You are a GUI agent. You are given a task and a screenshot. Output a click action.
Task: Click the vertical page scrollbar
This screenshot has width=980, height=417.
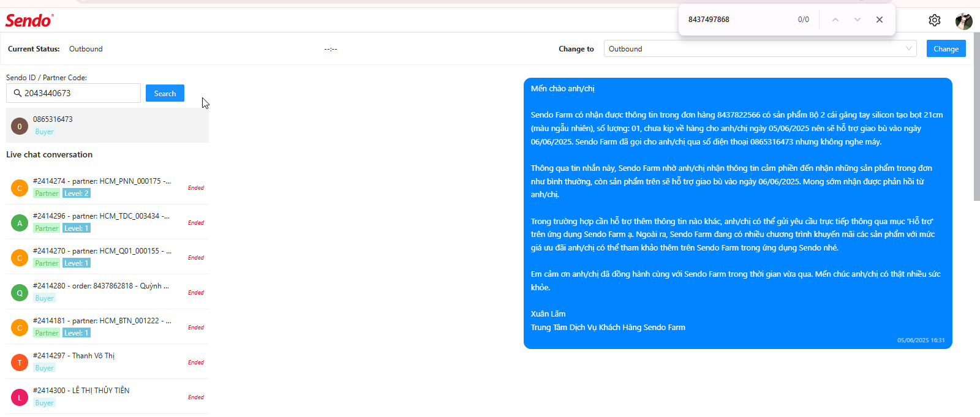click(x=976, y=116)
